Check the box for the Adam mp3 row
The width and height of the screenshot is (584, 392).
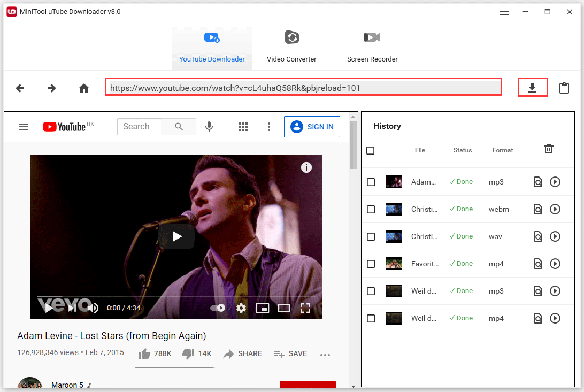tap(371, 182)
